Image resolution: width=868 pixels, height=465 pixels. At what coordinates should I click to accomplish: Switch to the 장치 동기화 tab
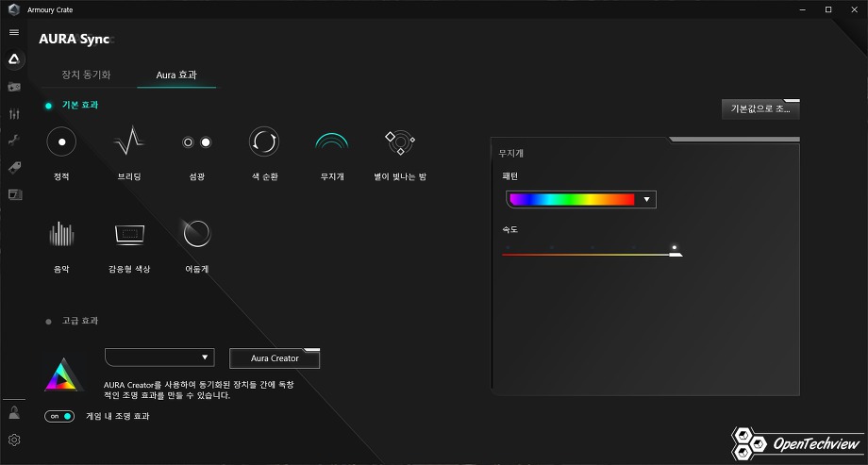click(87, 75)
